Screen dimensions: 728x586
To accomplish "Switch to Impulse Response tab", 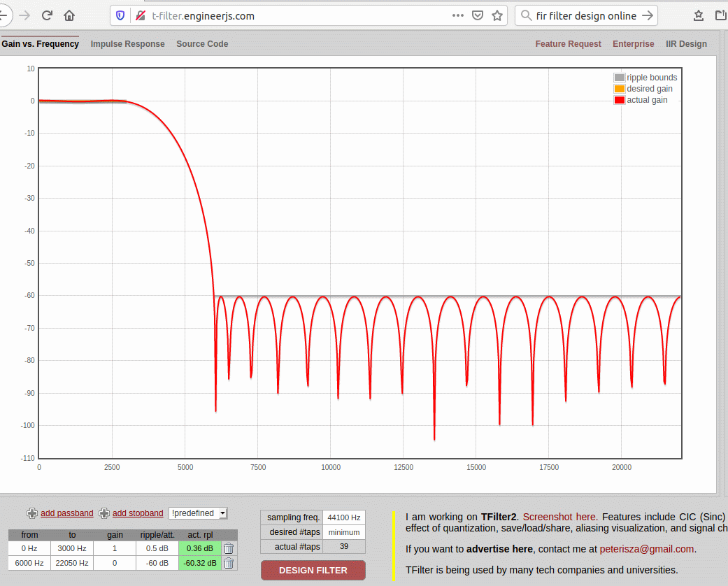I will click(x=128, y=43).
